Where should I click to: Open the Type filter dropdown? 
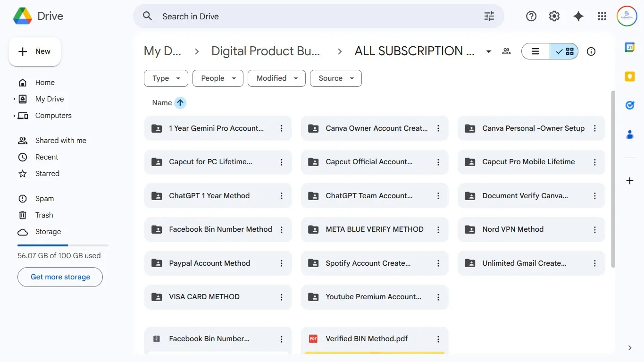(x=166, y=78)
